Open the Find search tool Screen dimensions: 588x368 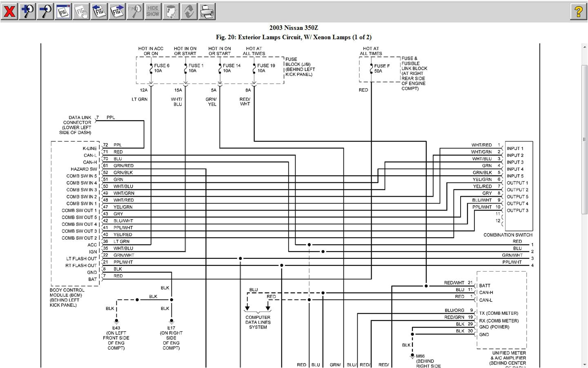click(135, 11)
